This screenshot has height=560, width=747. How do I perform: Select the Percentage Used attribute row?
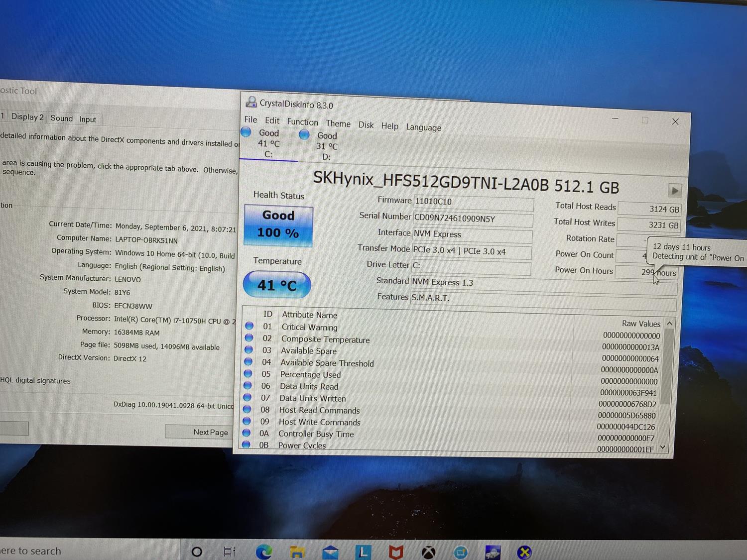pyautogui.click(x=451, y=377)
